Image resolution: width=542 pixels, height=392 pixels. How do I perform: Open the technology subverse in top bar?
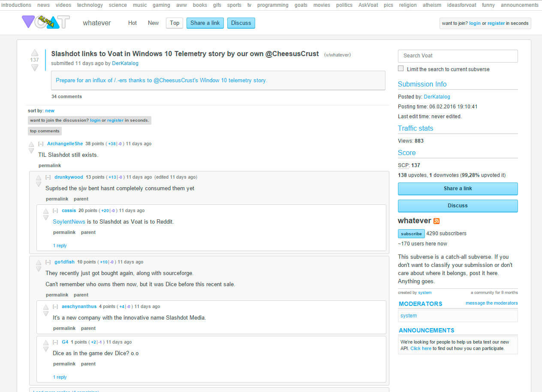pos(90,5)
